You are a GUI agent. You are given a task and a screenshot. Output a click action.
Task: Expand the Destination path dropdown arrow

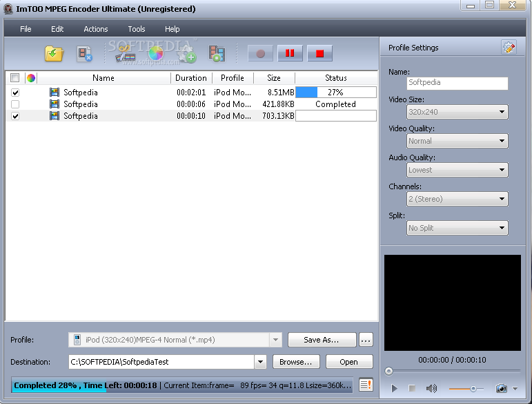tap(260, 362)
